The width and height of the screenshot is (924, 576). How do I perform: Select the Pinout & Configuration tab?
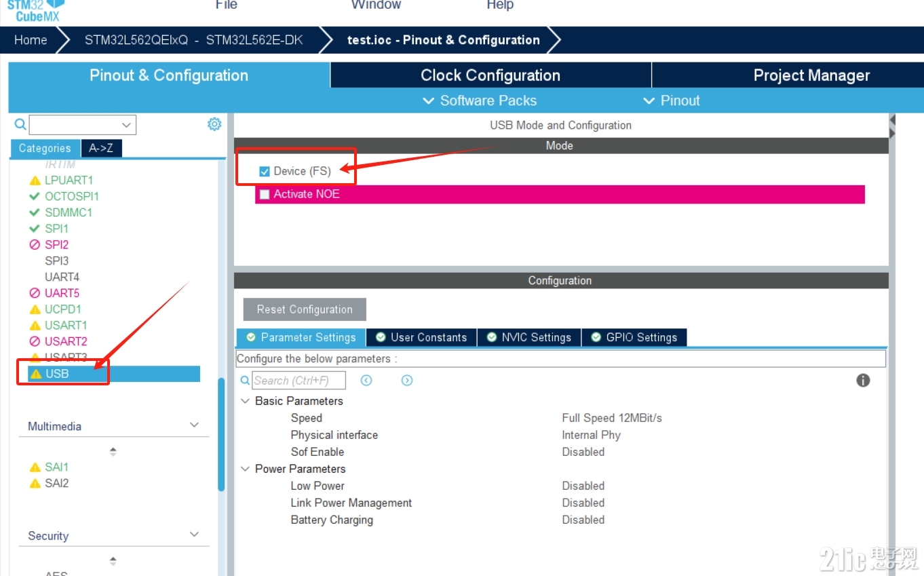[169, 75]
